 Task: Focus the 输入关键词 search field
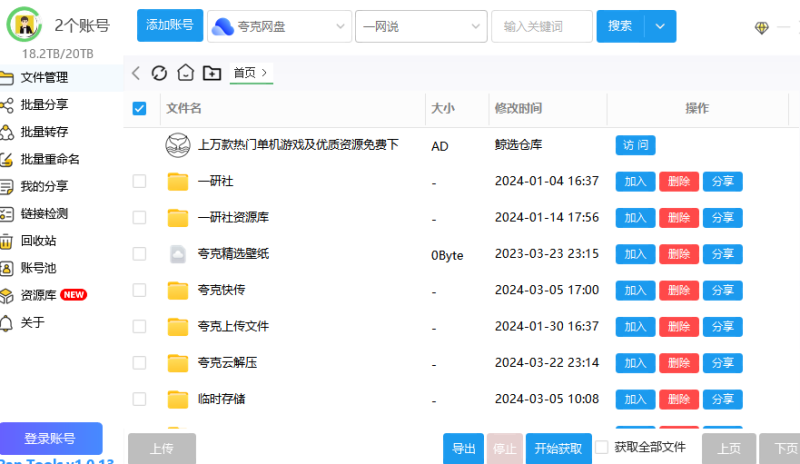click(542, 26)
